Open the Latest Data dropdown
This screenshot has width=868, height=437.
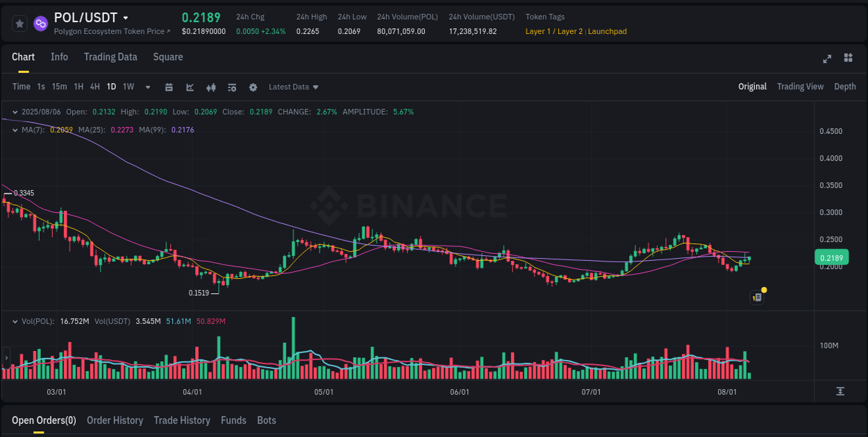pyautogui.click(x=293, y=87)
